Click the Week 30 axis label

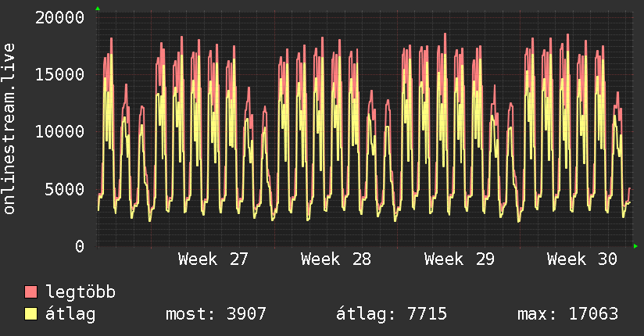[x=582, y=259]
